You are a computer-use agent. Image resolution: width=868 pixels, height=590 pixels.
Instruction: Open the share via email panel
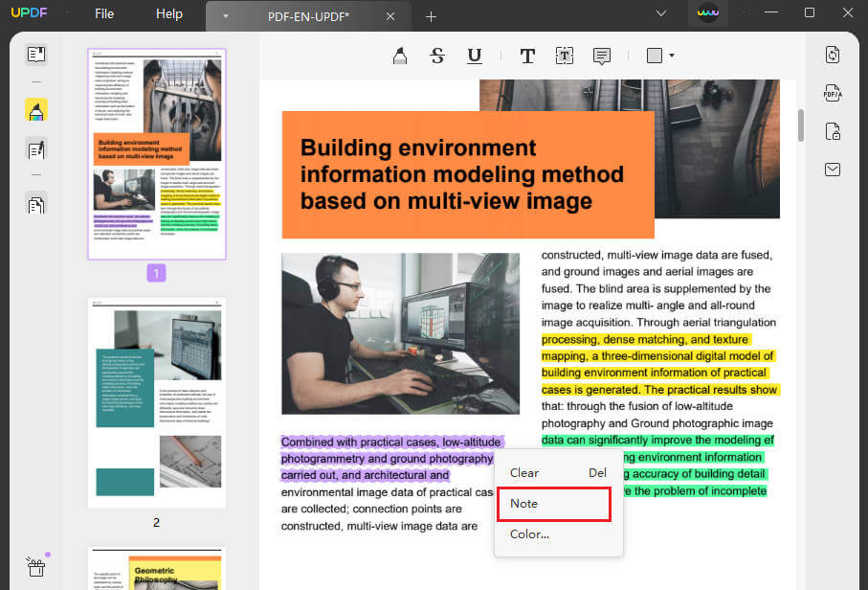click(832, 169)
